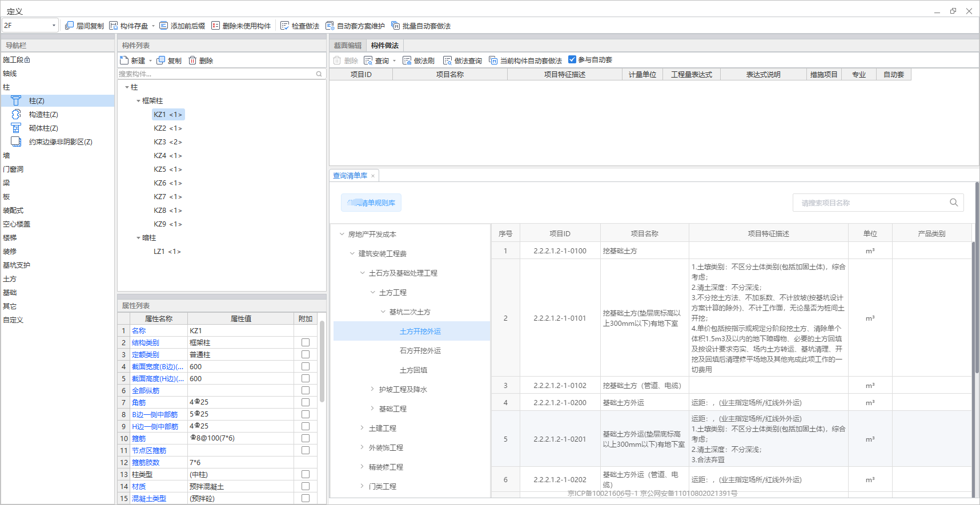Open the 查询 dropdown arrow
Viewport: 980px width, 505px height.
[x=394, y=61]
